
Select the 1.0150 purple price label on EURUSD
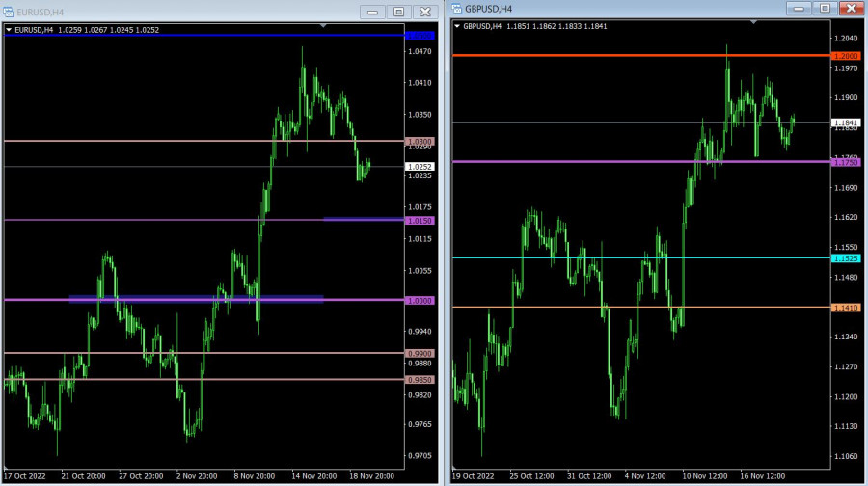click(x=420, y=221)
